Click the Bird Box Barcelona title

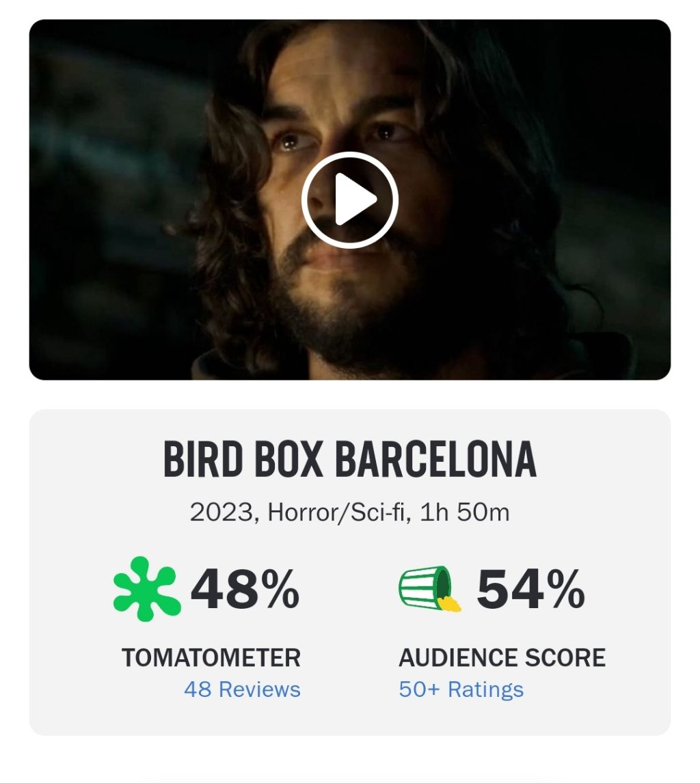tap(349, 461)
